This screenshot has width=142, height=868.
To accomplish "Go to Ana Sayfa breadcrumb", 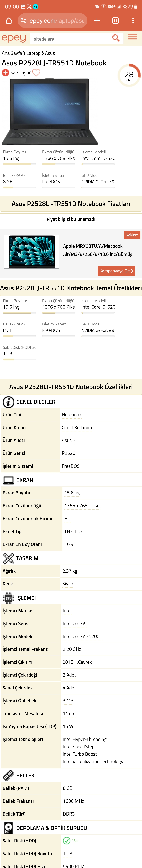I will 12,53.
